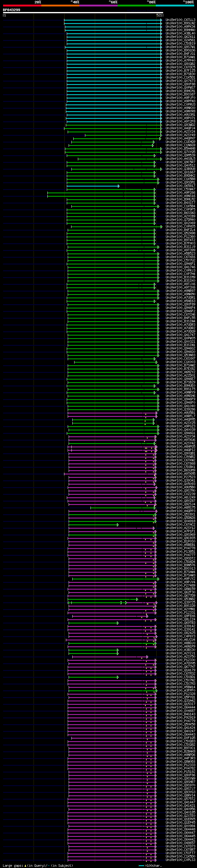Select hit label UniRef100_A4QPH7
Screen dimensions: 197x868
click(x=180, y=139)
